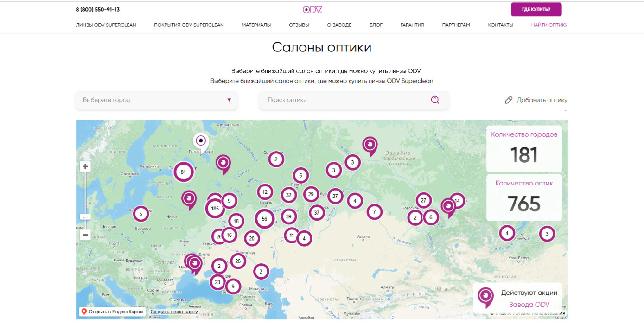The height and width of the screenshot is (331, 644).
Task: Click the pencil icon beside Добавить оптику
Action: [509, 100]
